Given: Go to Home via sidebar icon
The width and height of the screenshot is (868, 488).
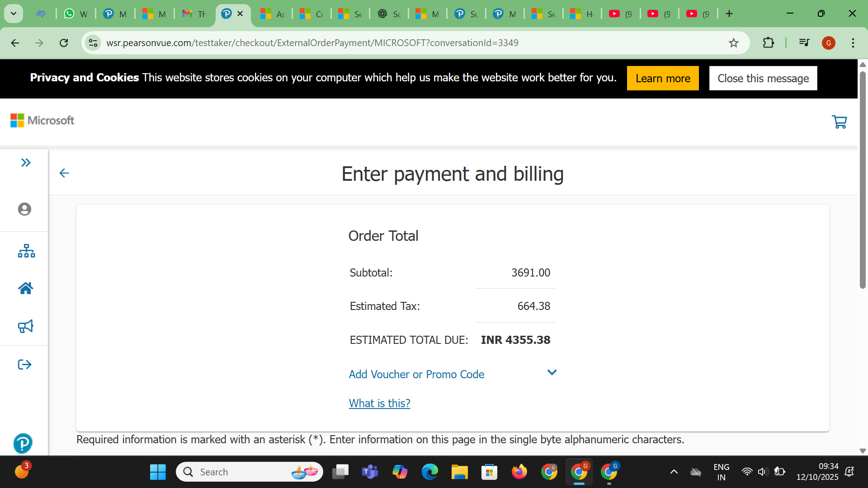Looking at the screenshot, I should [x=26, y=288].
